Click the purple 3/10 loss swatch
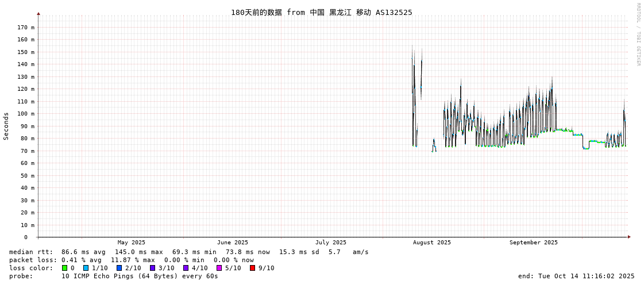 pyautogui.click(x=152, y=268)
